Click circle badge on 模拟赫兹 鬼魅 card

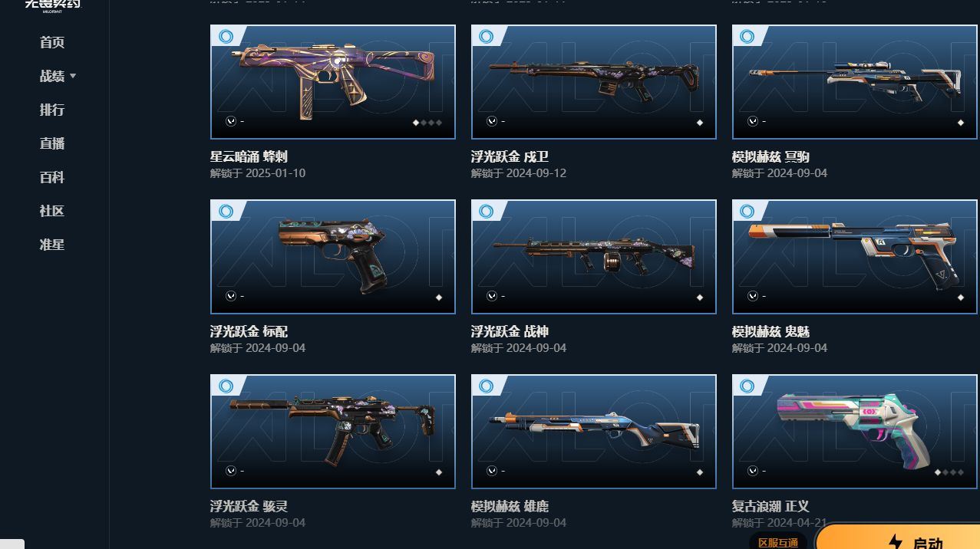(x=747, y=211)
